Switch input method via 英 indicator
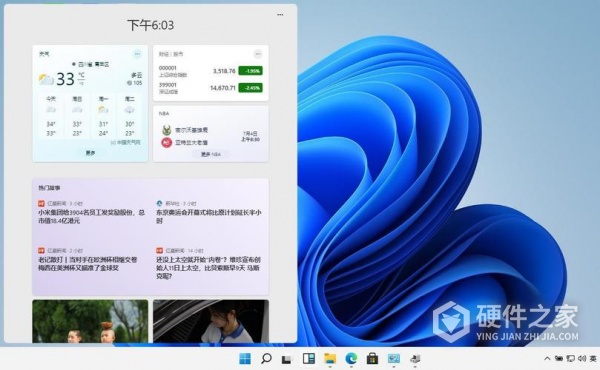Image resolution: width=600 pixels, height=370 pixels. (593, 358)
